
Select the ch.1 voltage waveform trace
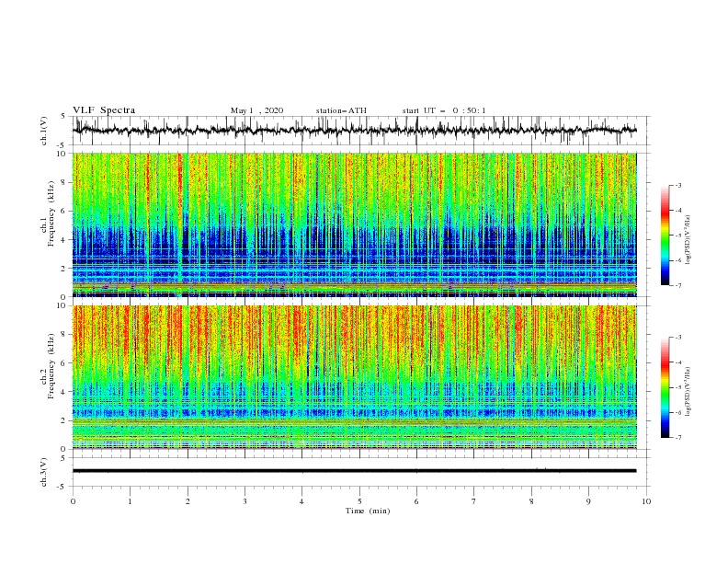[x=354, y=131]
